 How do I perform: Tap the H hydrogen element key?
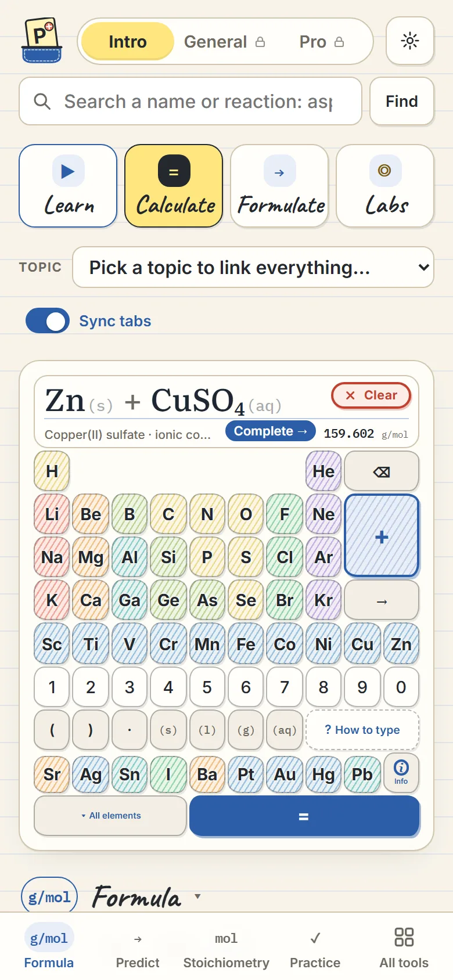pos(52,471)
